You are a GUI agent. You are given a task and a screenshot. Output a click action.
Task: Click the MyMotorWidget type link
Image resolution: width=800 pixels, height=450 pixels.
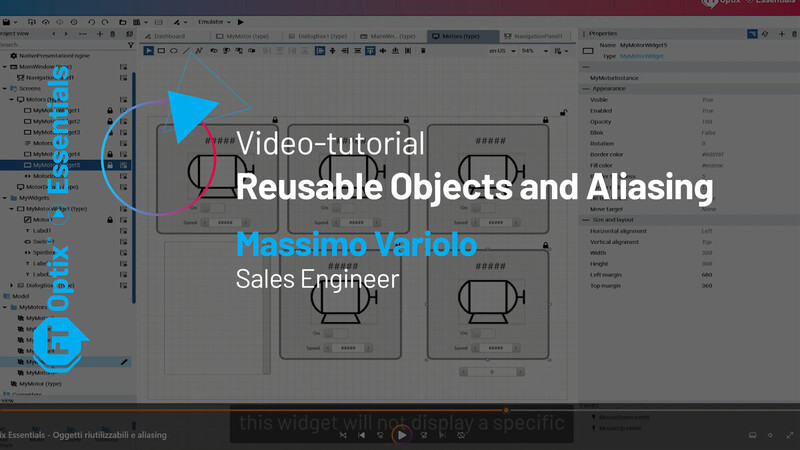[x=642, y=57]
